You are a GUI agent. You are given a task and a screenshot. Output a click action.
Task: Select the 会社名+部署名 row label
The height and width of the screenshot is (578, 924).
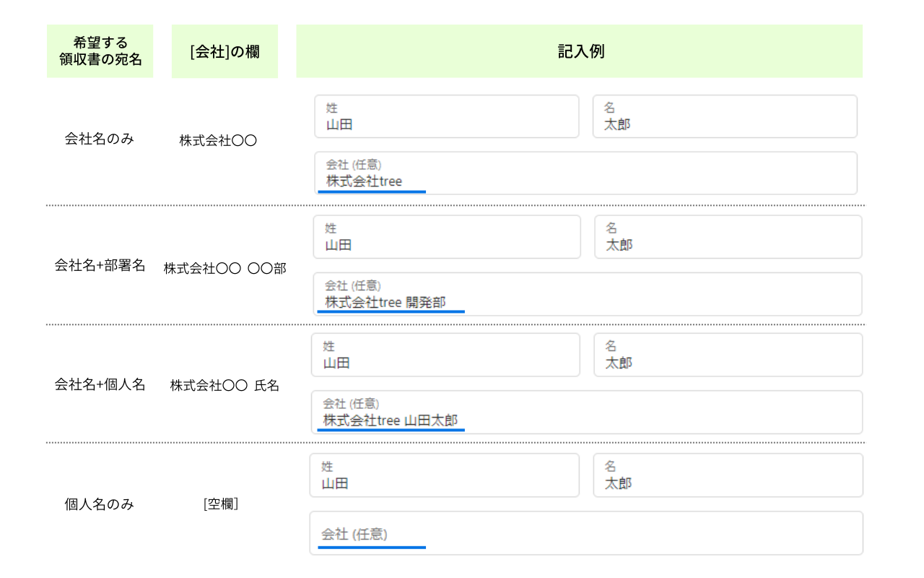coord(100,265)
